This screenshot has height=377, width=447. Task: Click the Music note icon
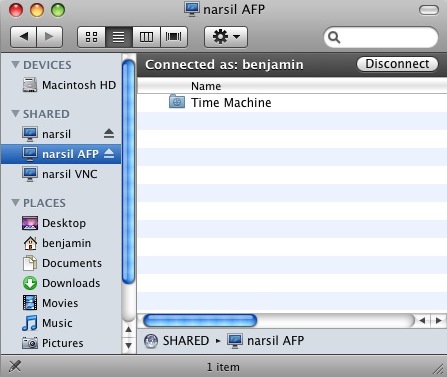coord(30,323)
